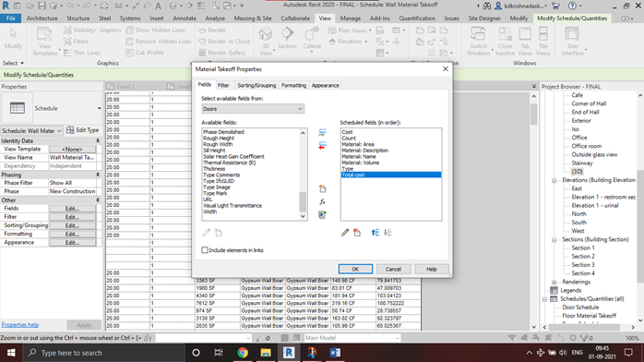Click the Combine parameters icon
Viewport: 644px width, 362px height.
point(322,215)
